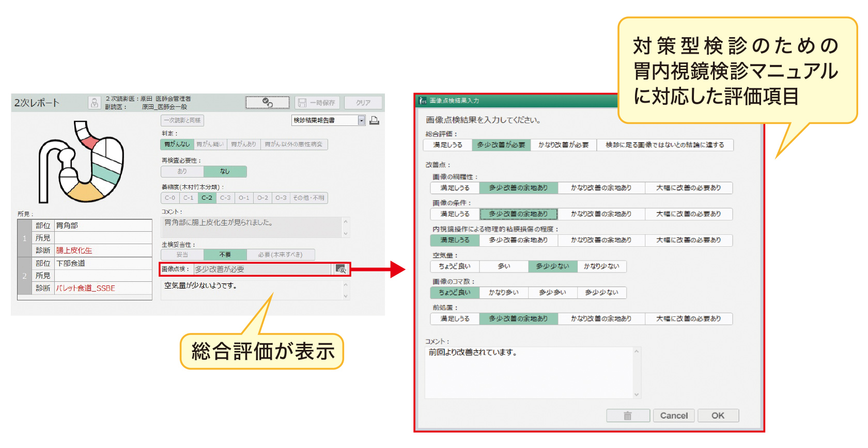Select atrophy grade その他・不明
This screenshot has width=868, height=448.
308,198
